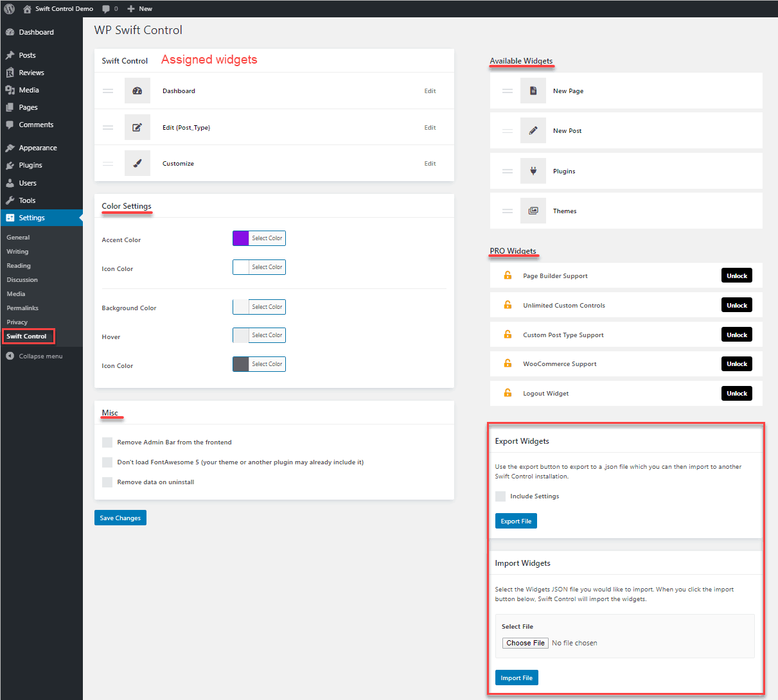The height and width of the screenshot is (700, 778).
Task: Grab the drag handle of Plugins widget
Action: pyautogui.click(x=508, y=171)
